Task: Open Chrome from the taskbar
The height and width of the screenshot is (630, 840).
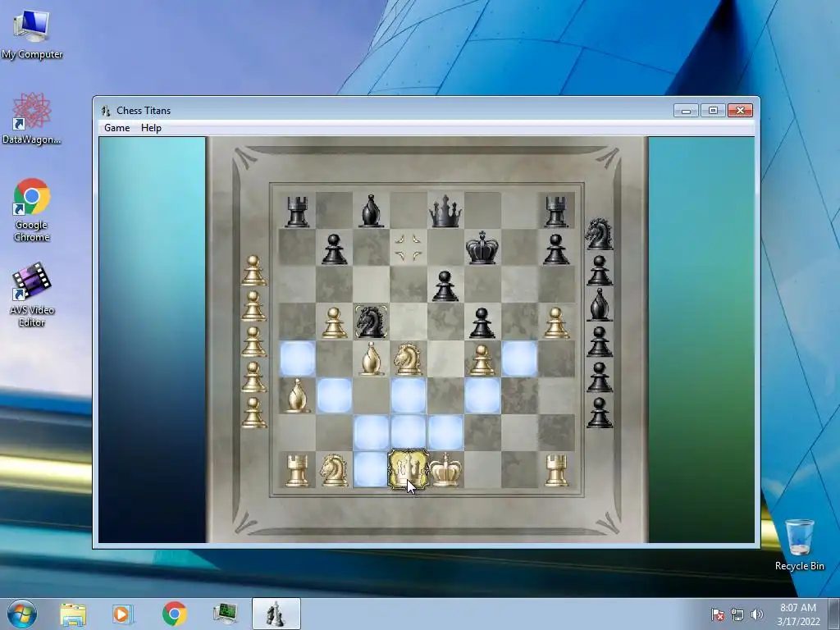Action: click(174, 614)
